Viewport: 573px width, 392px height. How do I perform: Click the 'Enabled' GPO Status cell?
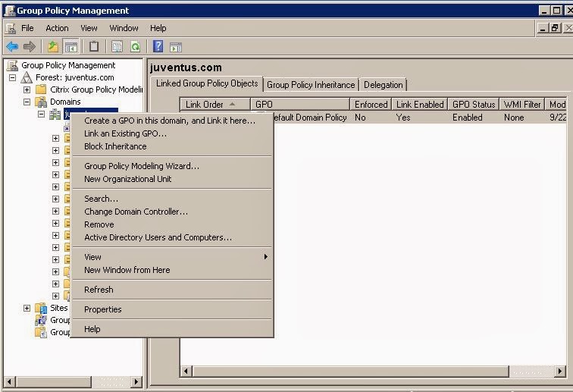(x=468, y=118)
